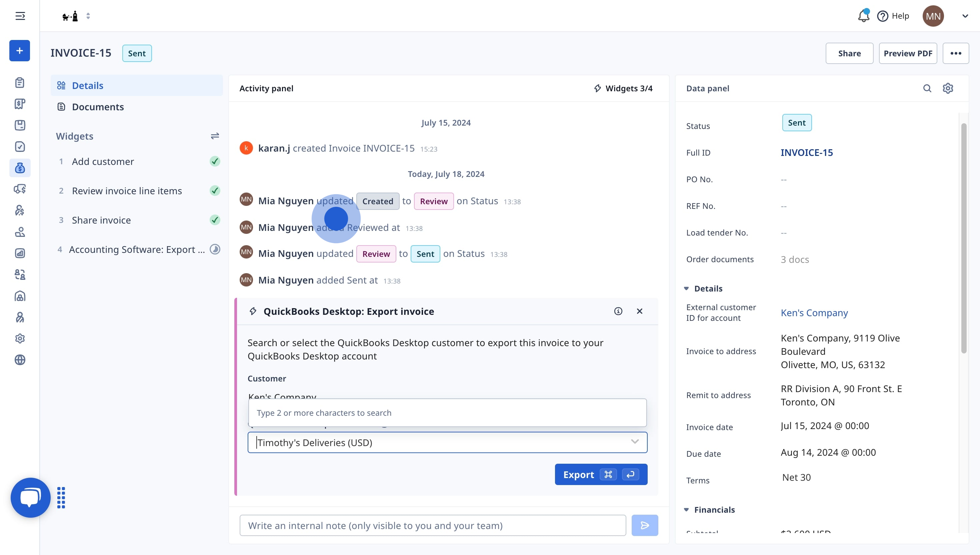Collapse the Financials section
Image resolution: width=980 pixels, height=555 pixels.
click(686, 510)
